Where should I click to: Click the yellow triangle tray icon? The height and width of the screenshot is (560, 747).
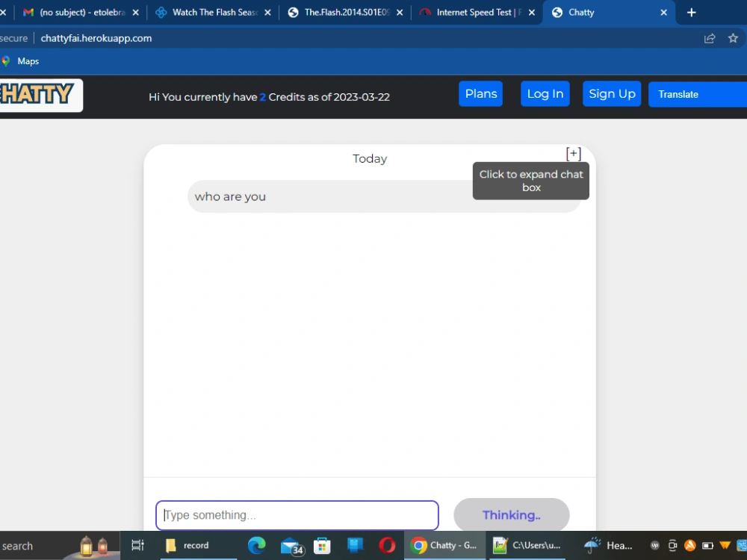(725, 545)
